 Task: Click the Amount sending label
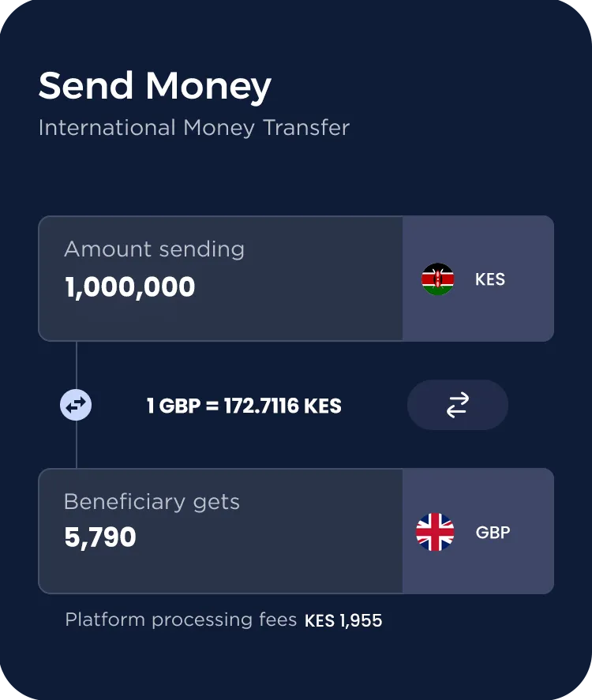[155, 249]
